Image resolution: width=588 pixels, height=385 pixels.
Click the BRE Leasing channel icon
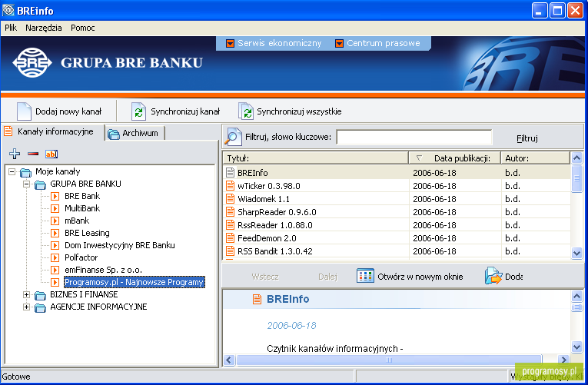pyautogui.click(x=55, y=233)
